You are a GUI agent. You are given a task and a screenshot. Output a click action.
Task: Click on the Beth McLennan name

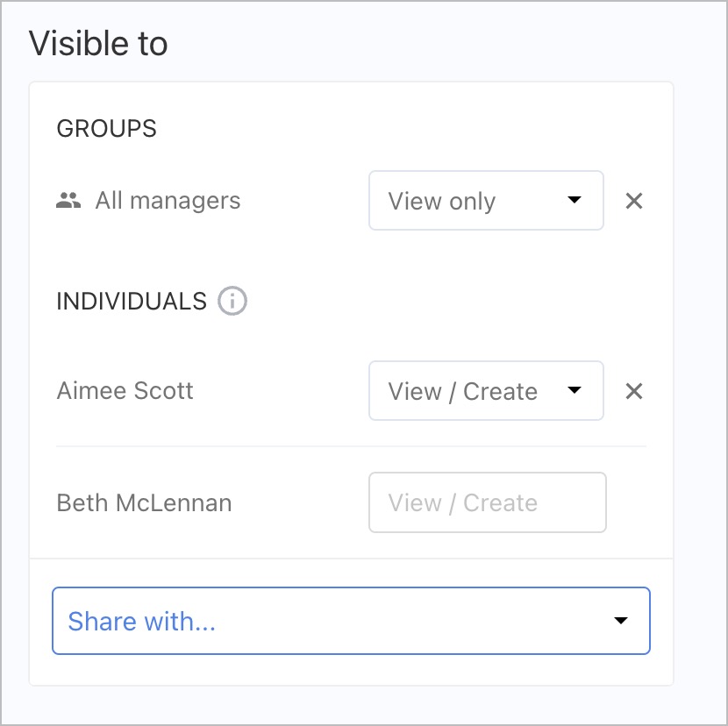[144, 503]
